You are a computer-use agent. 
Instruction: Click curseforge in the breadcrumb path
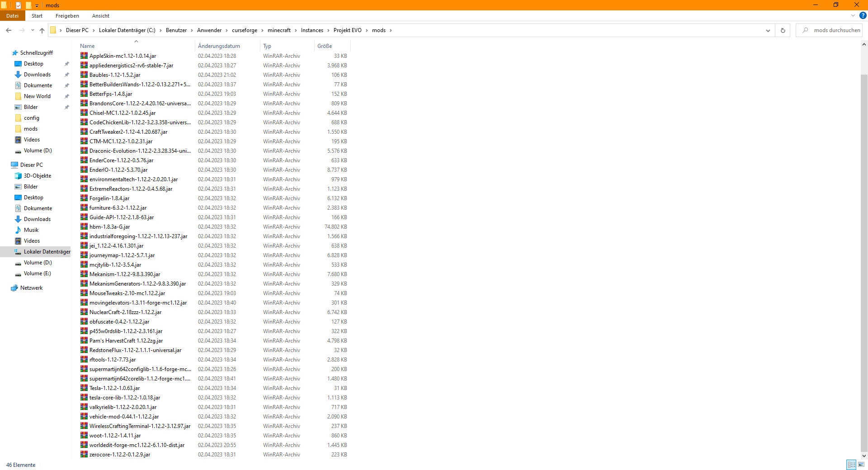coord(244,30)
